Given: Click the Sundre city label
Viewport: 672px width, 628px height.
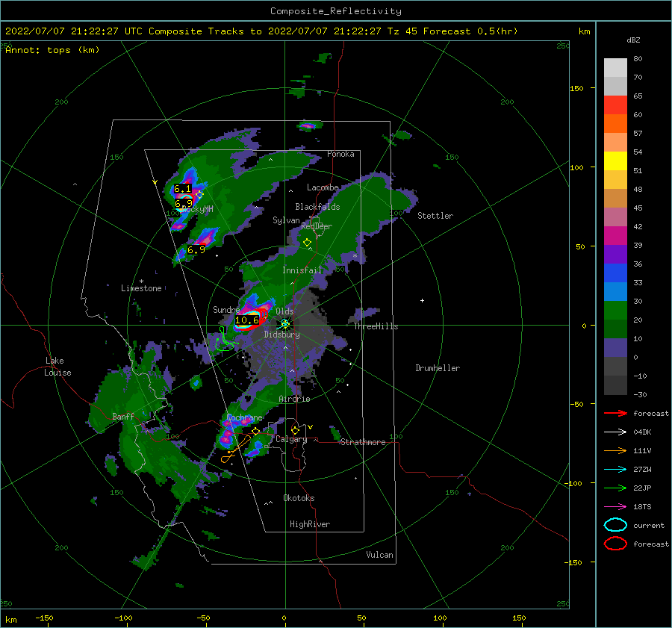Looking at the screenshot, I should [226, 309].
